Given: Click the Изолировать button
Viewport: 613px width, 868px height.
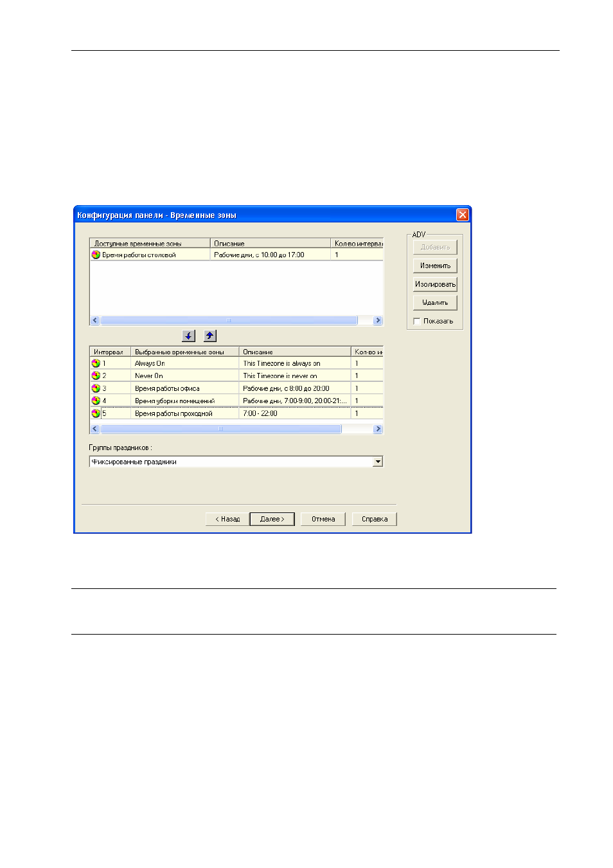Looking at the screenshot, I should pos(435,284).
